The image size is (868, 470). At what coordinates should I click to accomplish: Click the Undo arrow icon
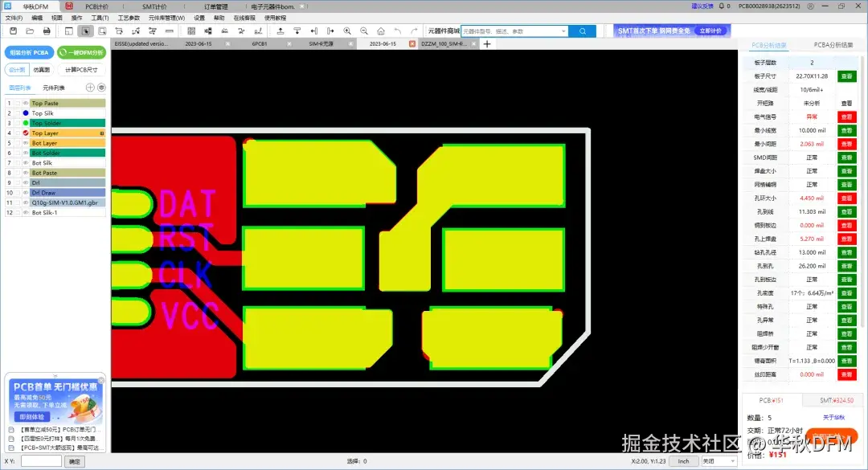tap(398, 31)
